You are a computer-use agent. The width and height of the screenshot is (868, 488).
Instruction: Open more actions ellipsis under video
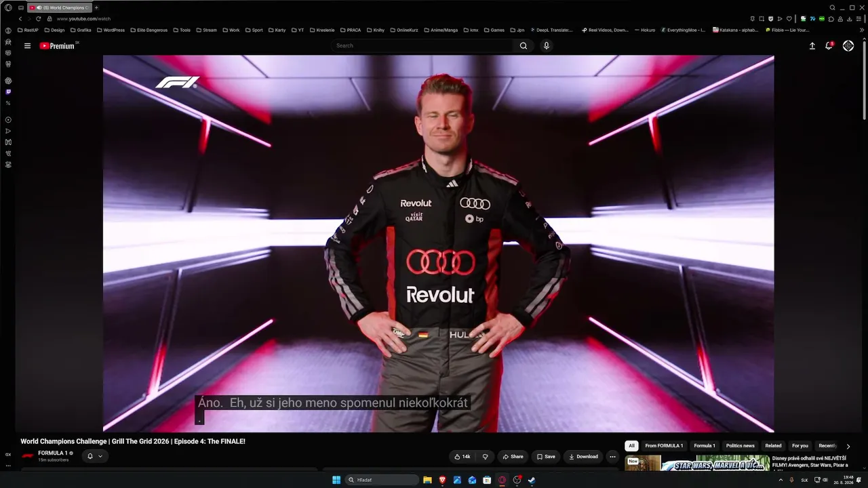[x=612, y=457]
